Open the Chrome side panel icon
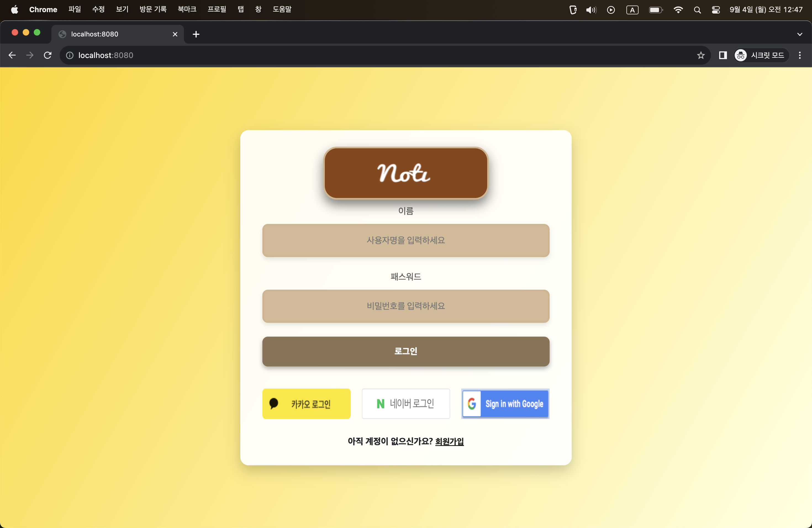The height and width of the screenshot is (528, 812). pyautogui.click(x=723, y=55)
